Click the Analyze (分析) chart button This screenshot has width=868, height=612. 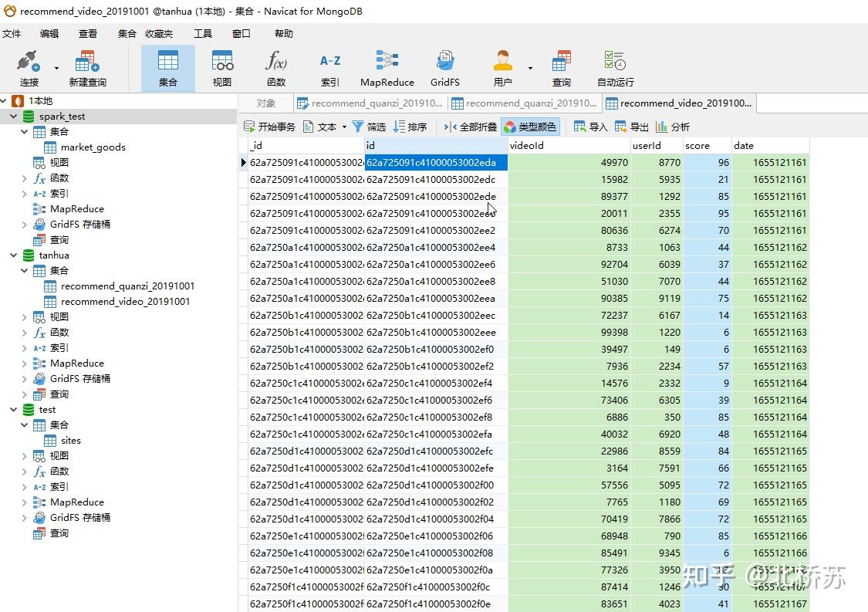(x=673, y=127)
